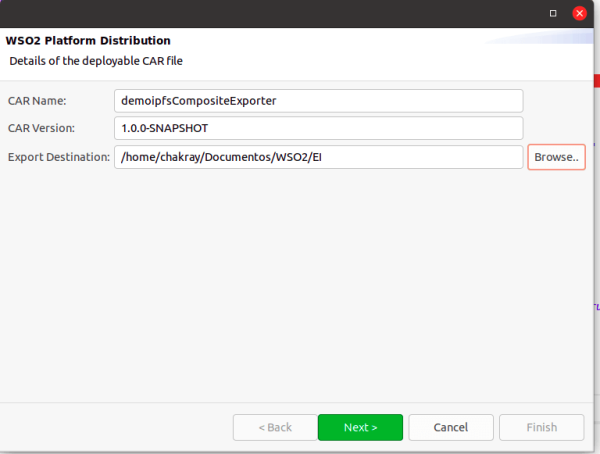
Task: Click the 'Export Destination:' label
Action: 59,157
